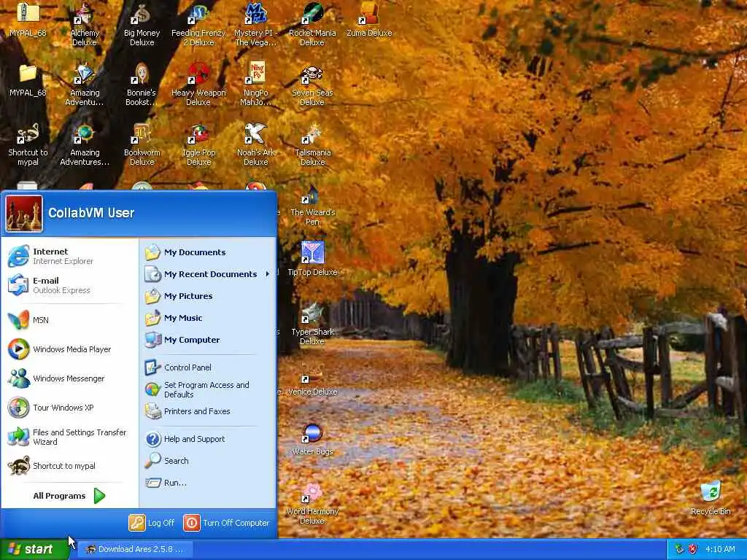Click Log Off button

point(152,523)
